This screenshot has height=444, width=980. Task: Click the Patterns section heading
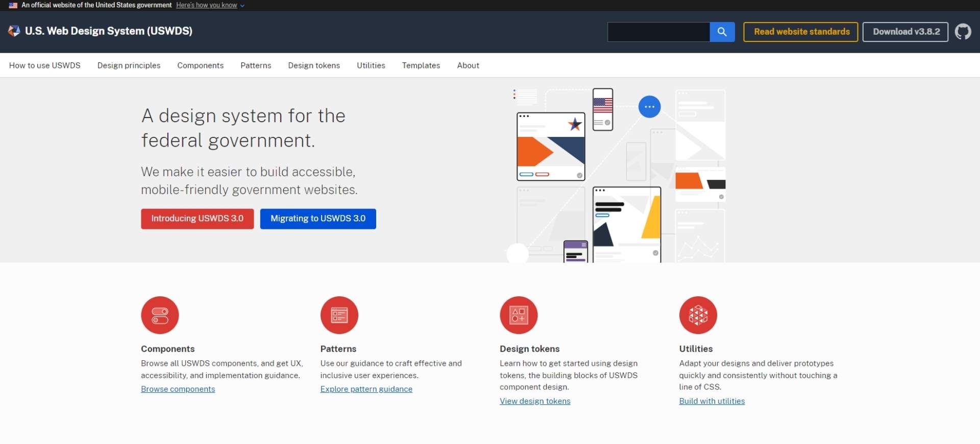point(338,349)
